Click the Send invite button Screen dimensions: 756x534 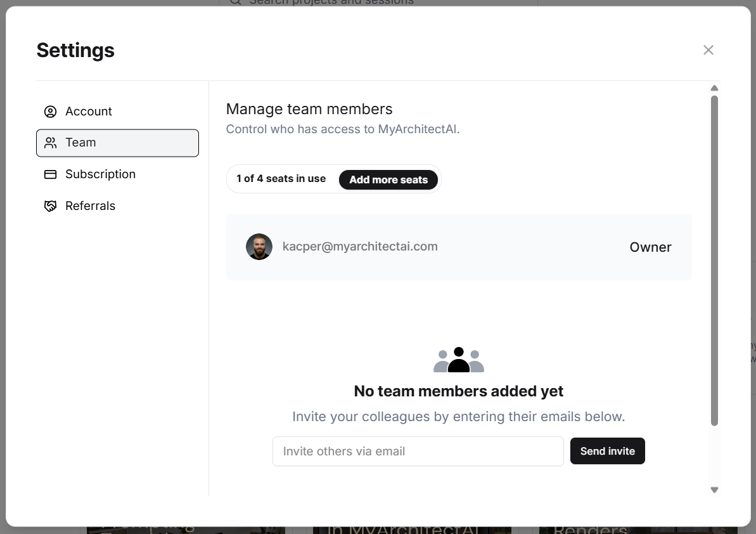tap(608, 451)
